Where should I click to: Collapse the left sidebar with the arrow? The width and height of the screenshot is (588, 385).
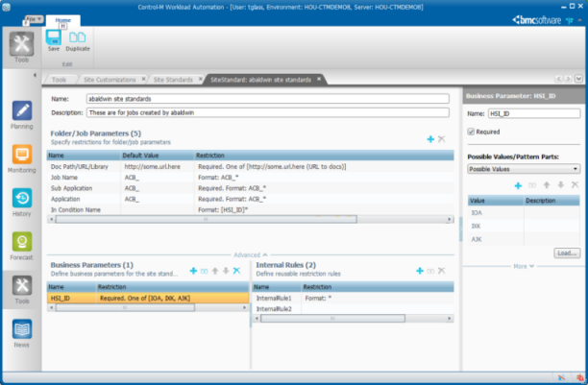pos(35,75)
